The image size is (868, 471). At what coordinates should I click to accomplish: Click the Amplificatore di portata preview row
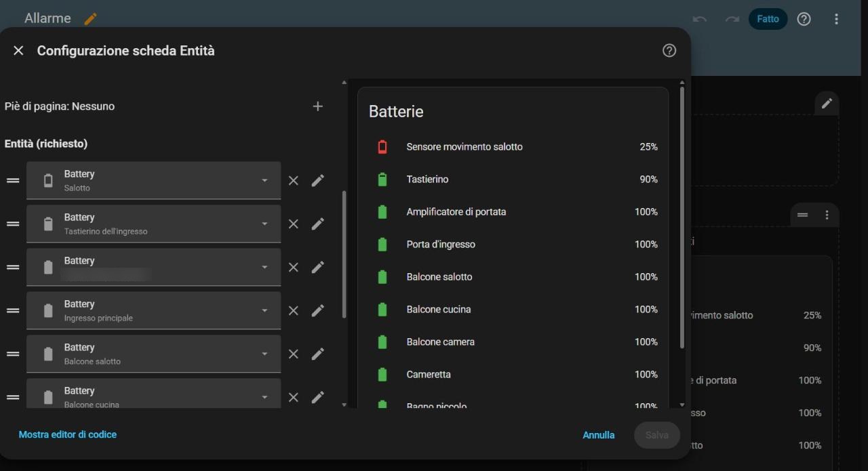[513, 211]
